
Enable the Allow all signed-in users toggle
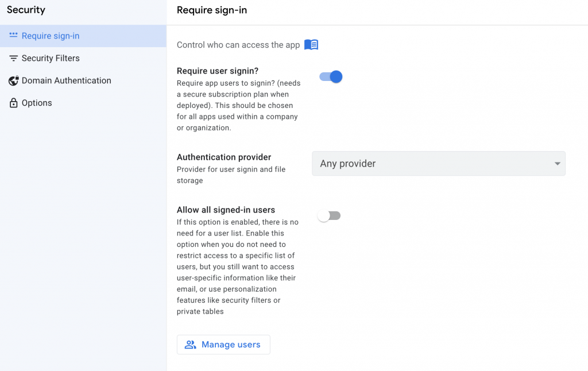330,216
